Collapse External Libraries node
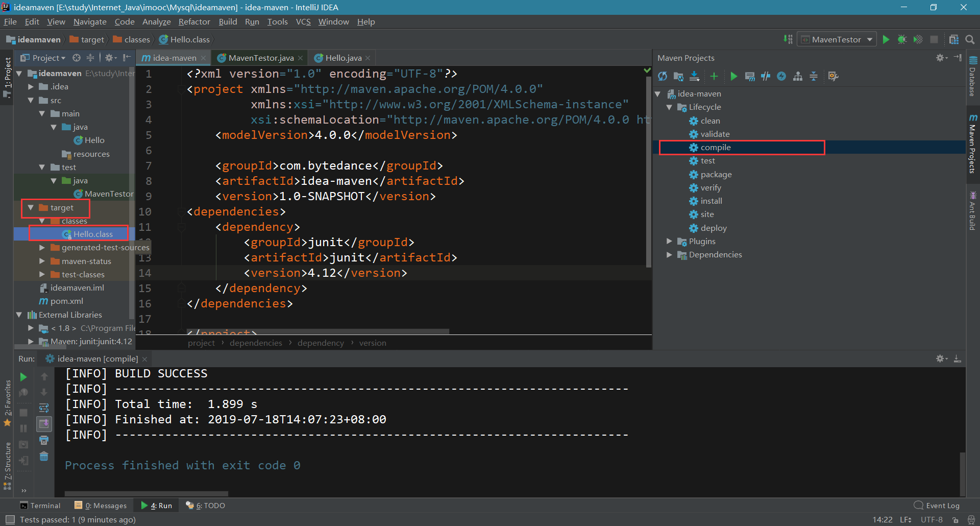 19,315
